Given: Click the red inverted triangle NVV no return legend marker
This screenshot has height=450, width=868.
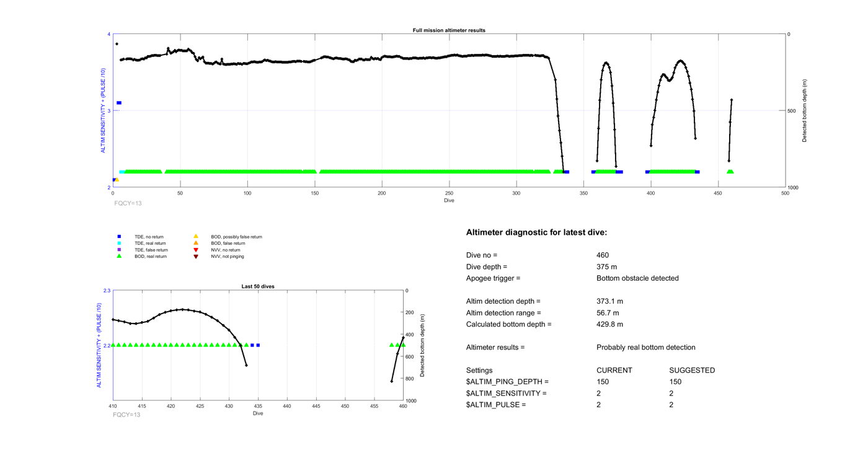Looking at the screenshot, I should [x=196, y=250].
